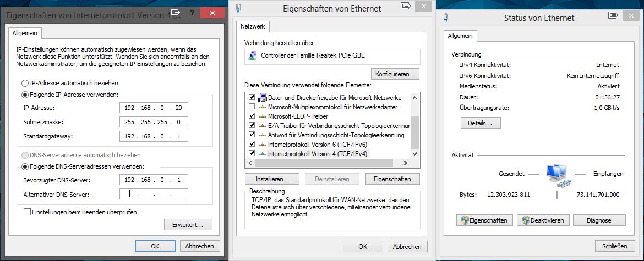
Task: Click the Konfigurieren... button
Action: (x=395, y=74)
